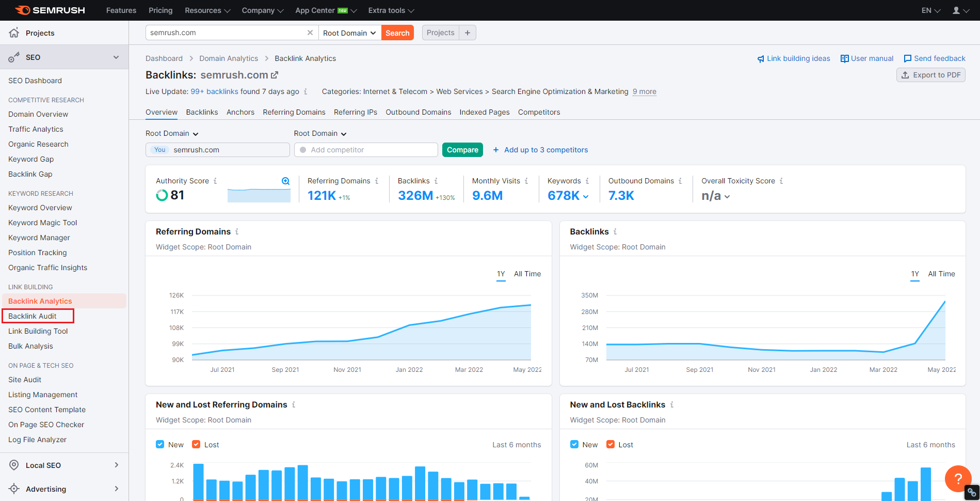Click the Semrush logo
The height and width of the screenshot is (501, 980).
coord(50,10)
